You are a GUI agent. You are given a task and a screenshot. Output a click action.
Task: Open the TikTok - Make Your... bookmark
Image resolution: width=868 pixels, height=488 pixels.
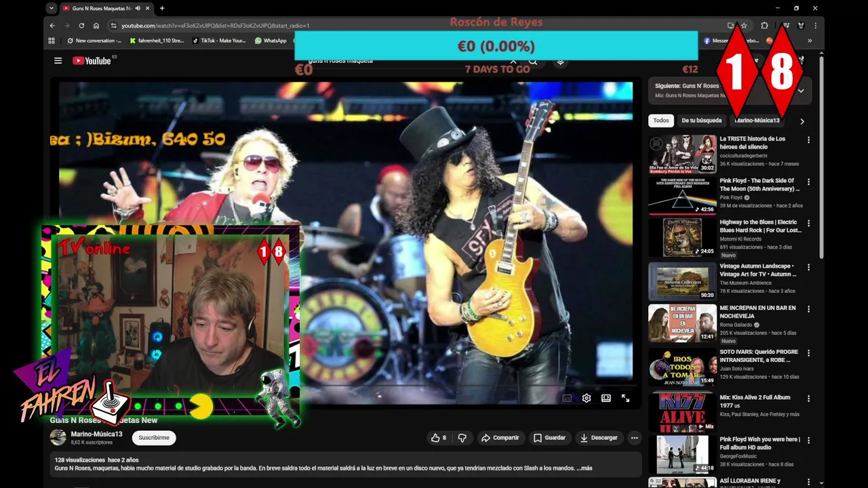click(219, 41)
